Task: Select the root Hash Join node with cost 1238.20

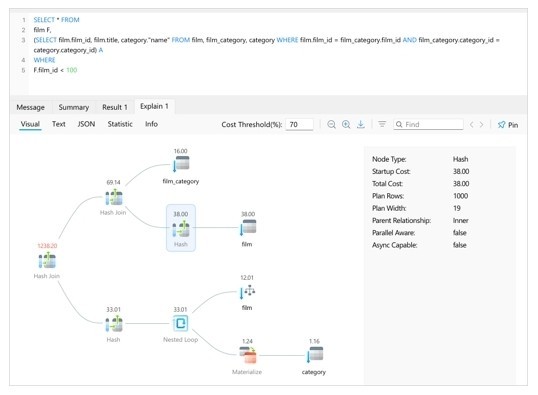Action: [x=47, y=260]
